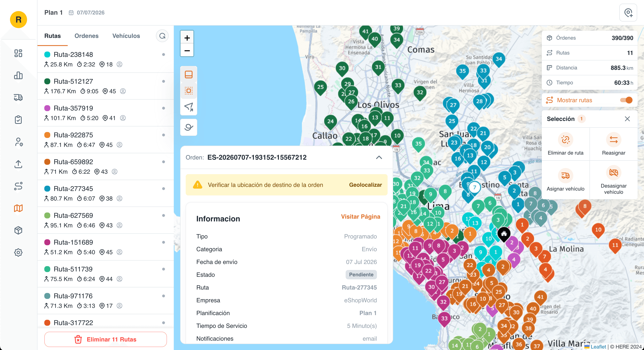The image size is (644, 350).
Task: Open the upload sidebar icon
Action: pyautogui.click(x=18, y=164)
